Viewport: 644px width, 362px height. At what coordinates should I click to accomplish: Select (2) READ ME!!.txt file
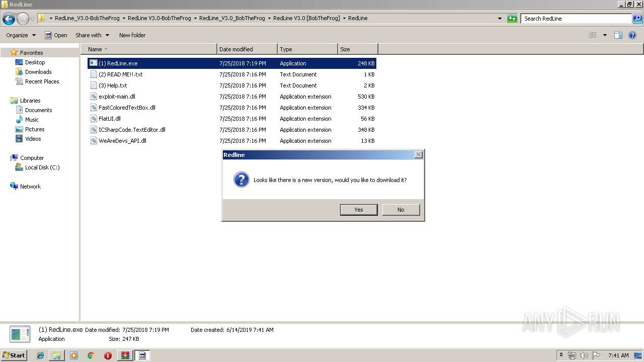(232, 74)
